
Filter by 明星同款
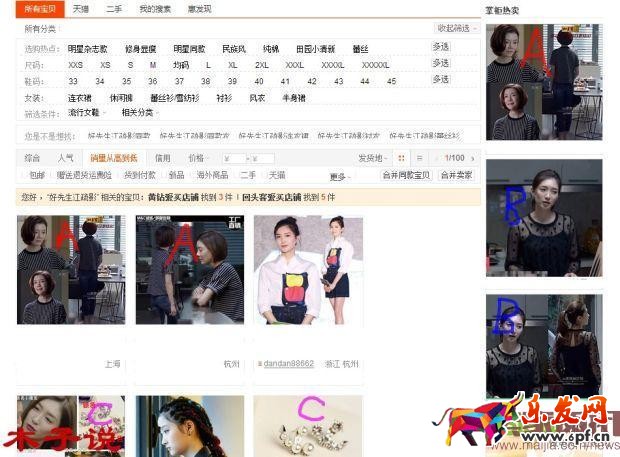click(189, 49)
